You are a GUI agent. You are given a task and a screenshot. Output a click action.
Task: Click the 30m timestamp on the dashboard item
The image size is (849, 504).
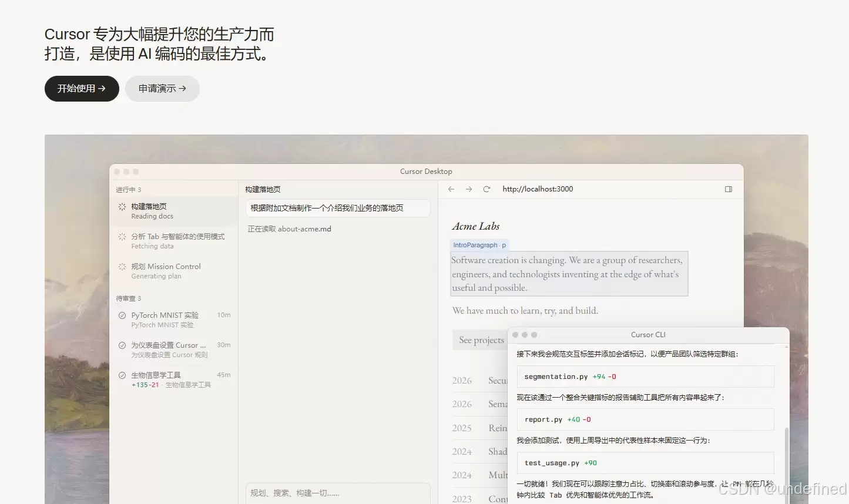pos(224,345)
